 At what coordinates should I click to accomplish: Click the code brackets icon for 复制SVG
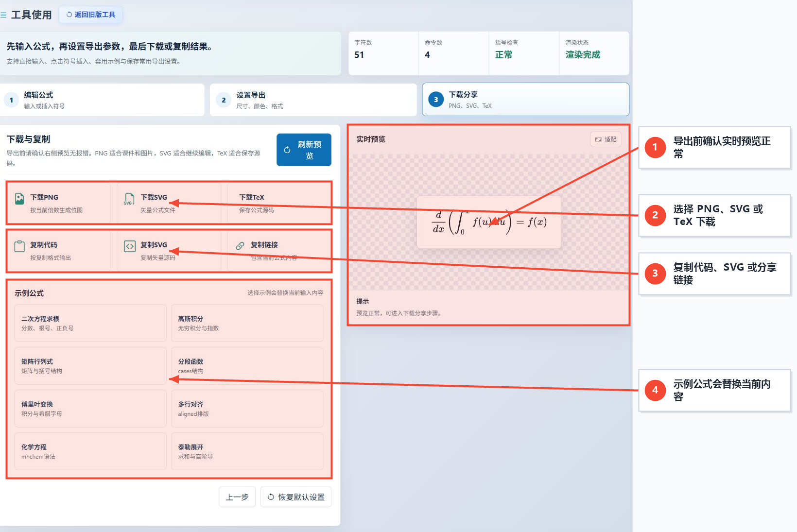pyautogui.click(x=130, y=246)
